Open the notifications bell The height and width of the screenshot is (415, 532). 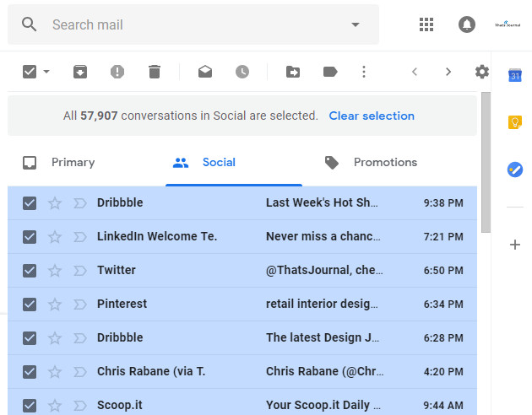[467, 24]
